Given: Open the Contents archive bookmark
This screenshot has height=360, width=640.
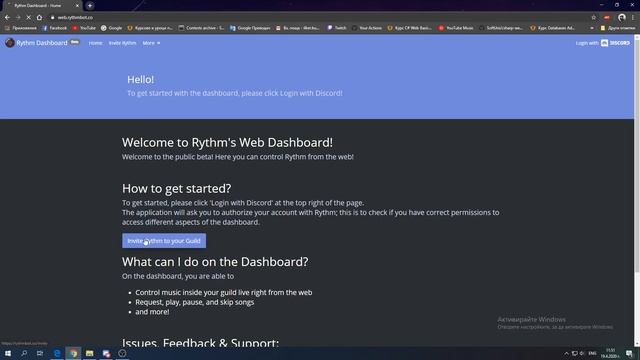Looking at the screenshot, I should tap(201, 28).
